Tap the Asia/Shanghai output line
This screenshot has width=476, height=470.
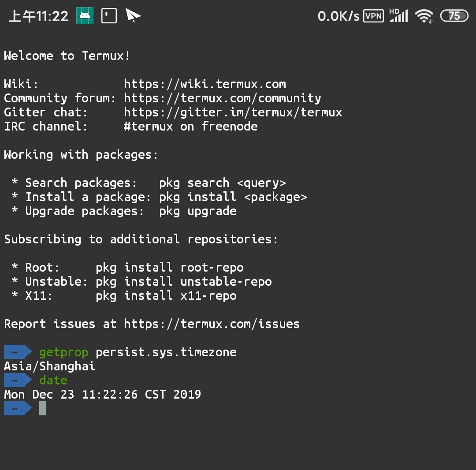click(49, 366)
